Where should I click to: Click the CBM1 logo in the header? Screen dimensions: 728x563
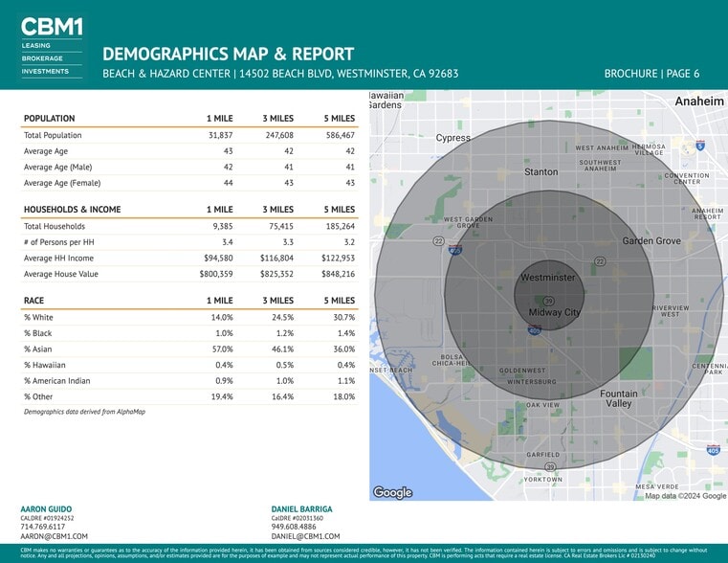[x=51, y=26]
